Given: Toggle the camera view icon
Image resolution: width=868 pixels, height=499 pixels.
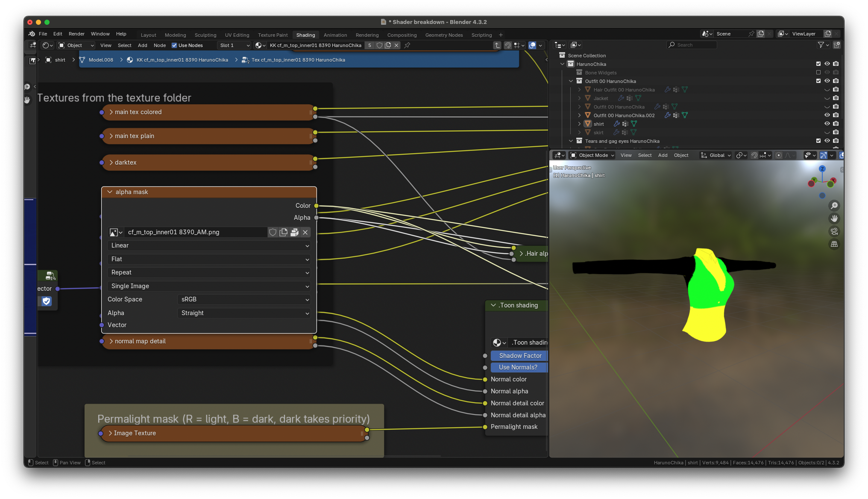Looking at the screenshot, I should point(834,231).
